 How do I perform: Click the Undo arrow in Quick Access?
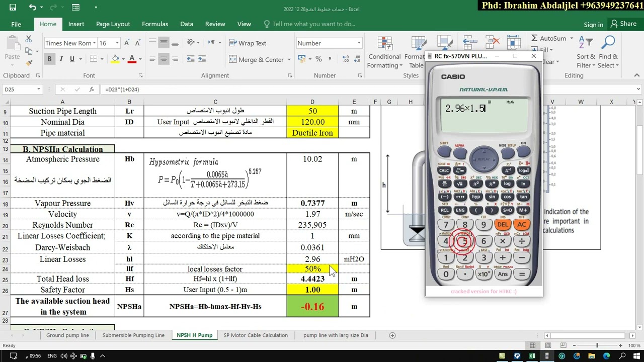pyautogui.click(x=32, y=8)
